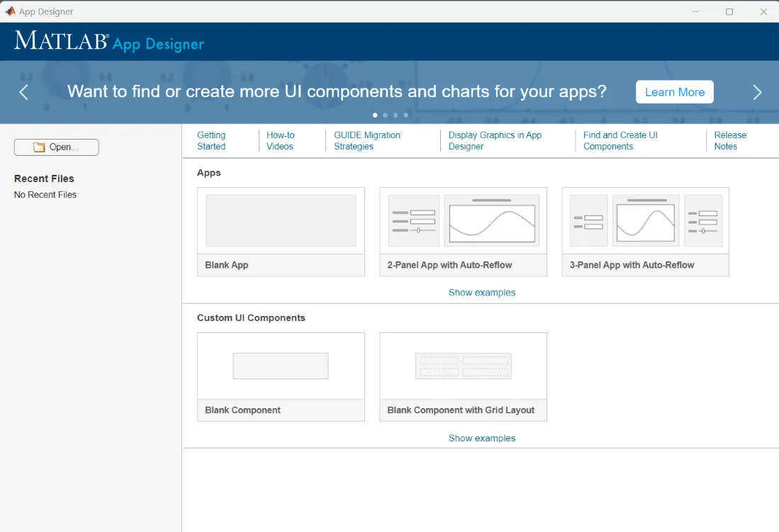Click the banner text about UI components
Screen dimensions: 779x532
(x=337, y=91)
